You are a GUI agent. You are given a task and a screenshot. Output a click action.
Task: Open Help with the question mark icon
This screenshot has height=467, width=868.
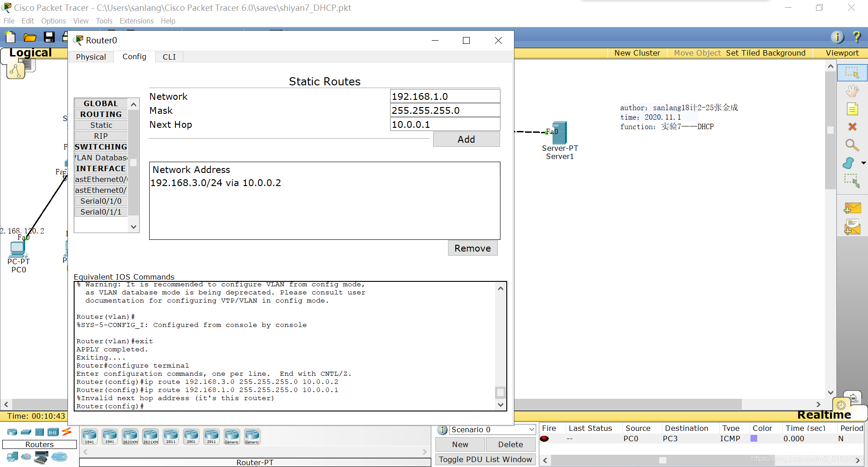pyautogui.click(x=856, y=37)
